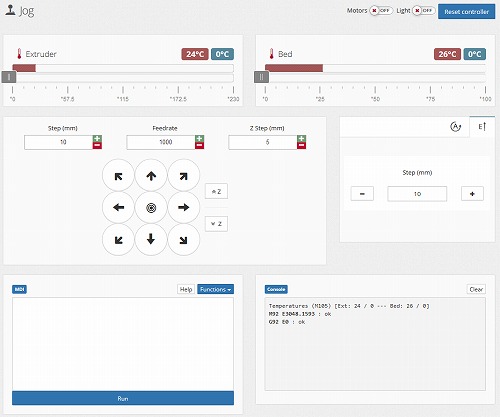Click the down arrow jog button
The image size is (500, 417).
point(151,239)
